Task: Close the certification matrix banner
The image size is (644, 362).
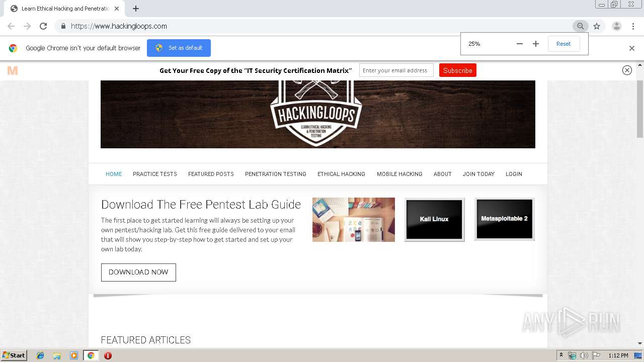Action: coord(627,70)
